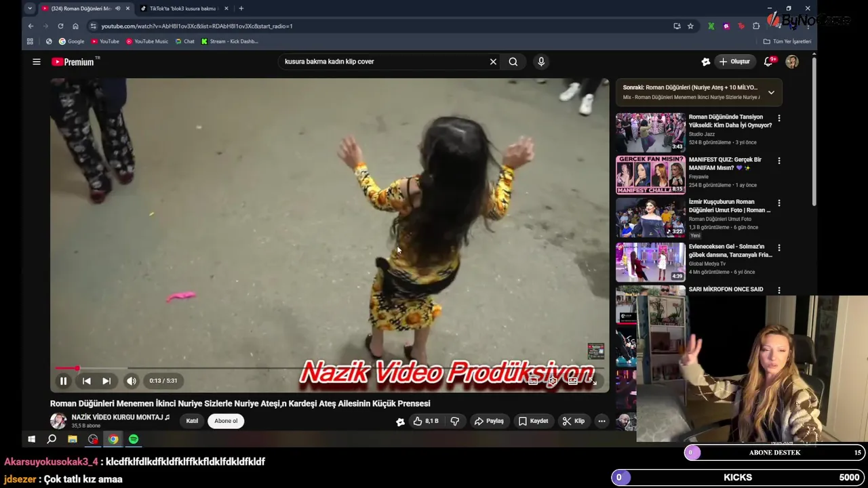
Task: Open 'İzmir Kuşçuburun Roman Düğünleri' thumbnail
Action: coord(650,217)
